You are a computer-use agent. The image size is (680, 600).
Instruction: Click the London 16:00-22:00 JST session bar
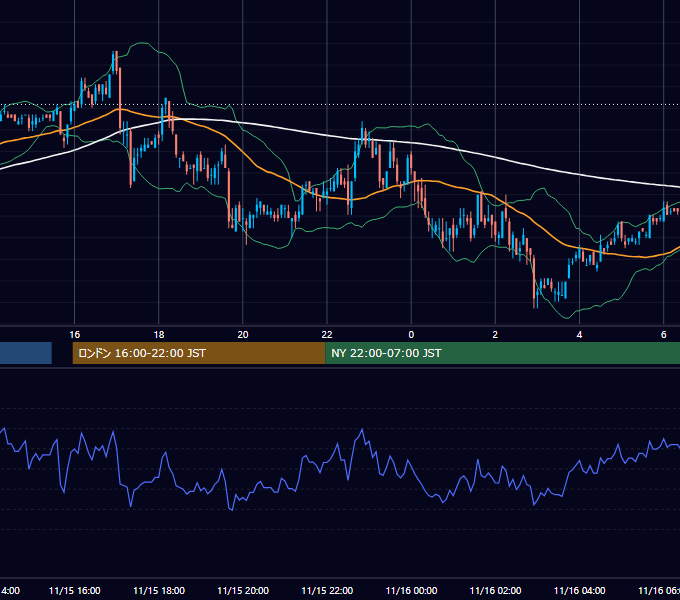coord(199,353)
